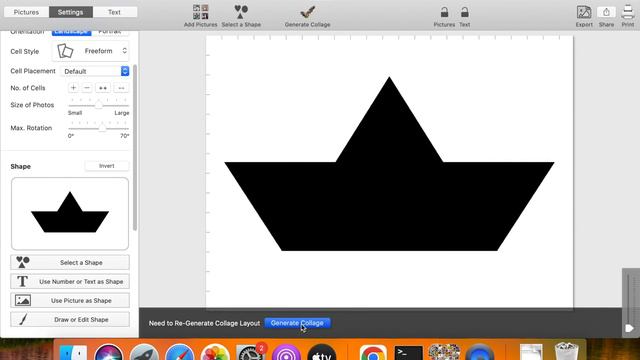Open Finder from the dock
Viewport: 640px width, 360px height.
[73, 353]
